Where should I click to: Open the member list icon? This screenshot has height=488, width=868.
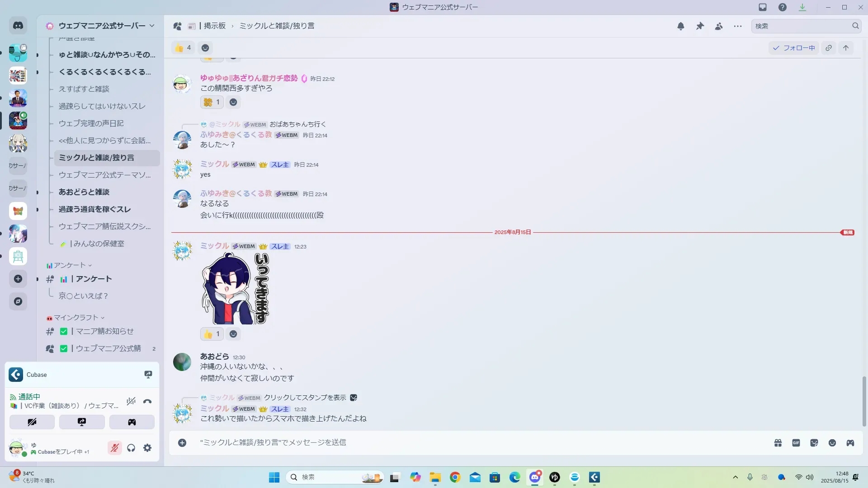tap(719, 26)
